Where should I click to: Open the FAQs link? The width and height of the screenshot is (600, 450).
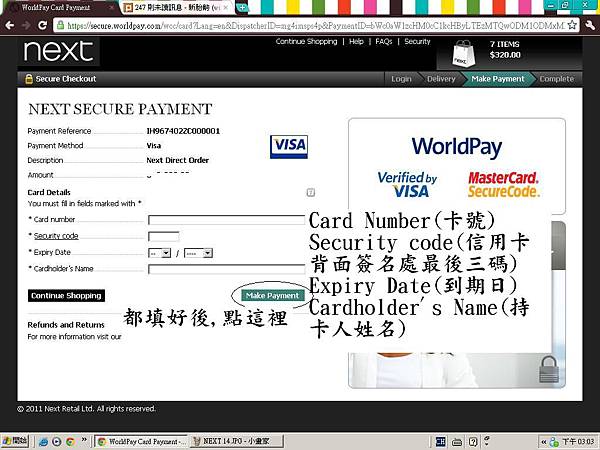[383, 41]
